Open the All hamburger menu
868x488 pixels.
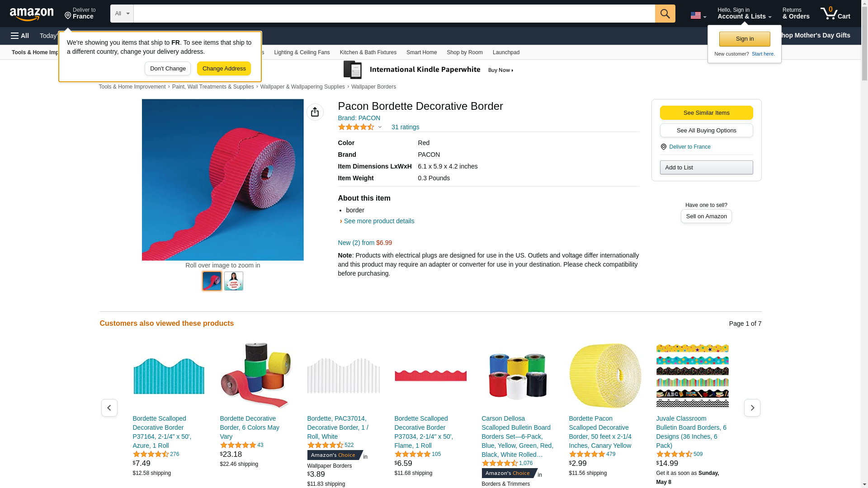click(20, 36)
